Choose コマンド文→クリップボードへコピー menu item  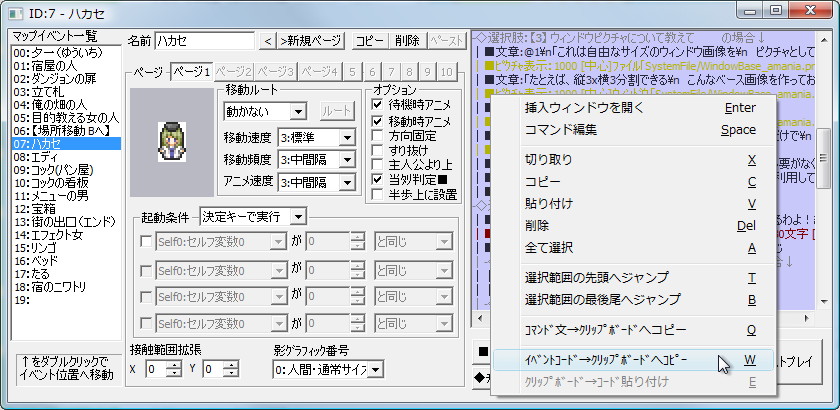coord(633,330)
